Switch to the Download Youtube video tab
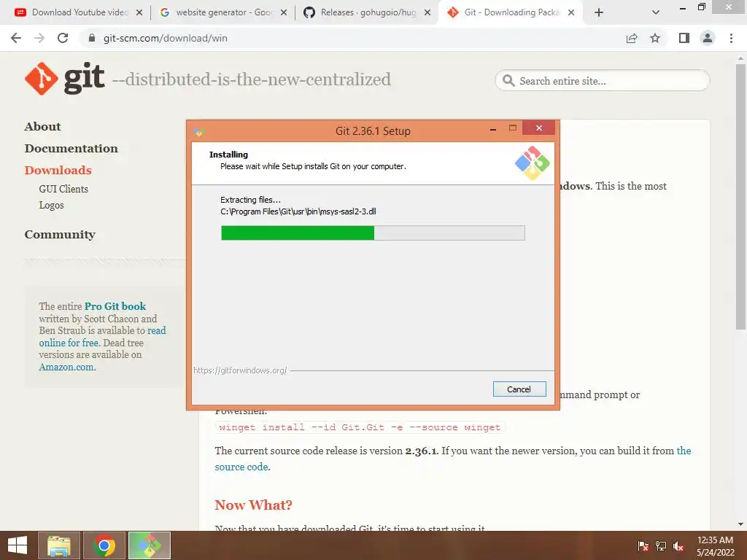Viewport: 747px width, 560px height. point(74,12)
